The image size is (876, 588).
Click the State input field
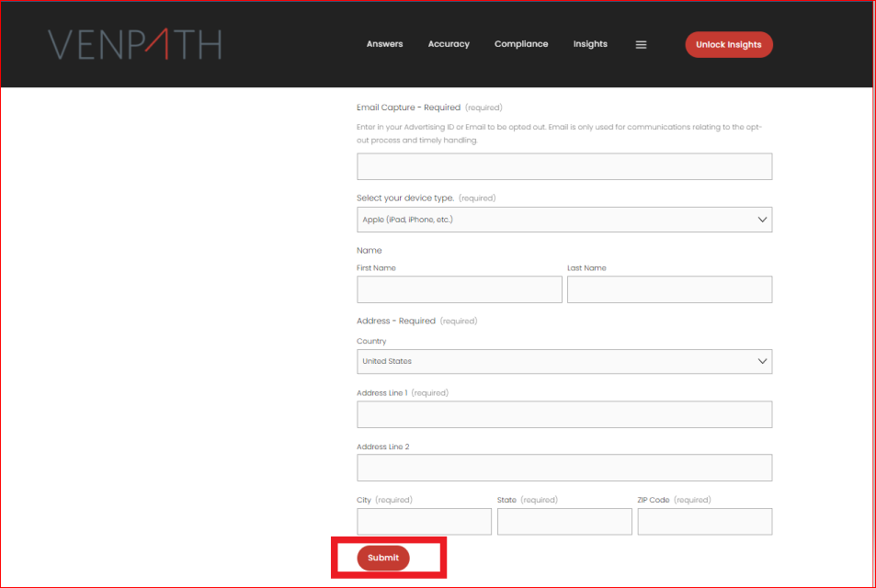click(x=564, y=522)
